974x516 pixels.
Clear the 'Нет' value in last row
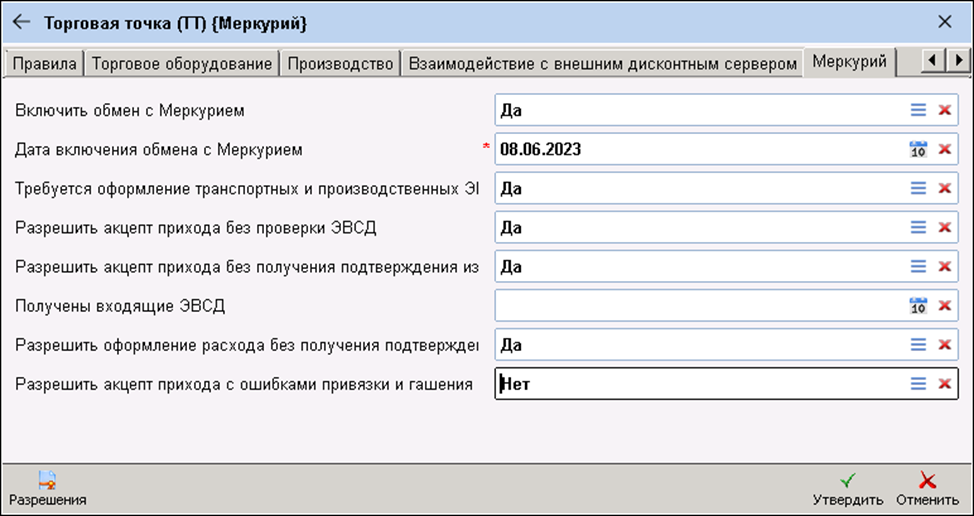tap(943, 383)
